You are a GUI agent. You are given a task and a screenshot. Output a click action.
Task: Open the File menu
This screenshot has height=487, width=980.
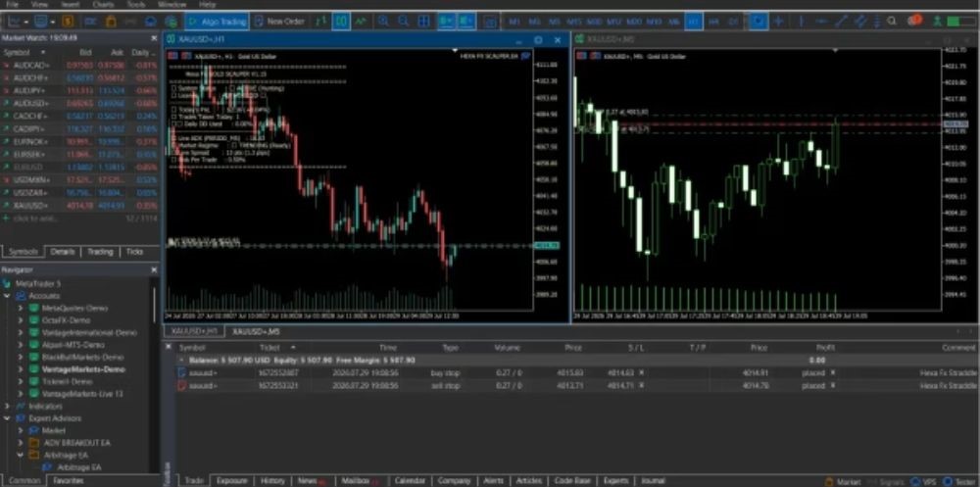click(12, 4)
